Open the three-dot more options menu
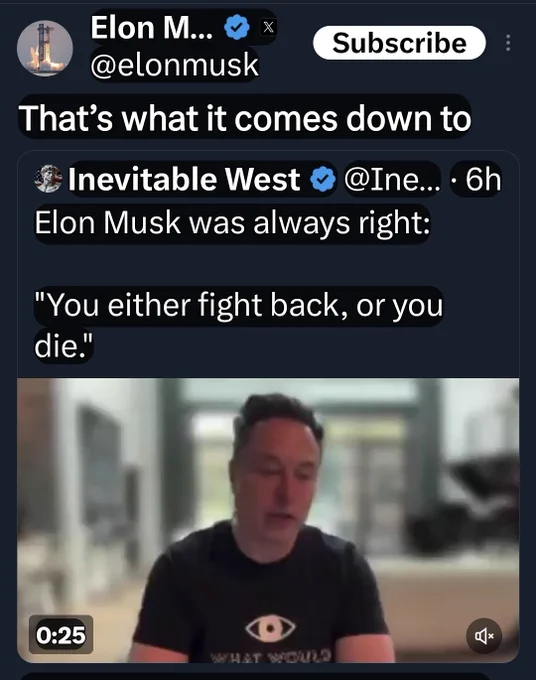Viewport: 536px width, 680px height. coord(508,43)
